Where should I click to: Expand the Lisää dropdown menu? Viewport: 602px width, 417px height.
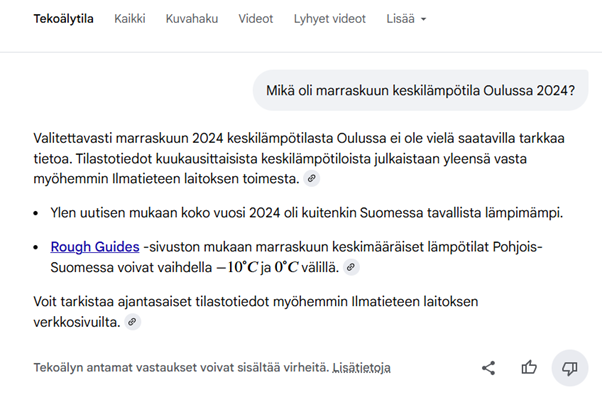406,19
